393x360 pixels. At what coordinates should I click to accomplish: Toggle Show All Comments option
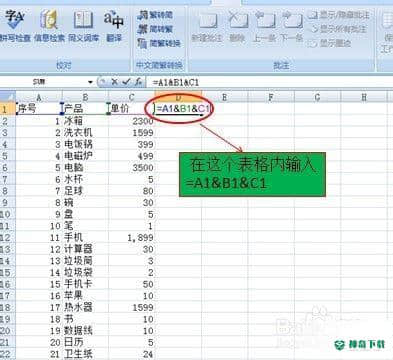tap(338, 29)
